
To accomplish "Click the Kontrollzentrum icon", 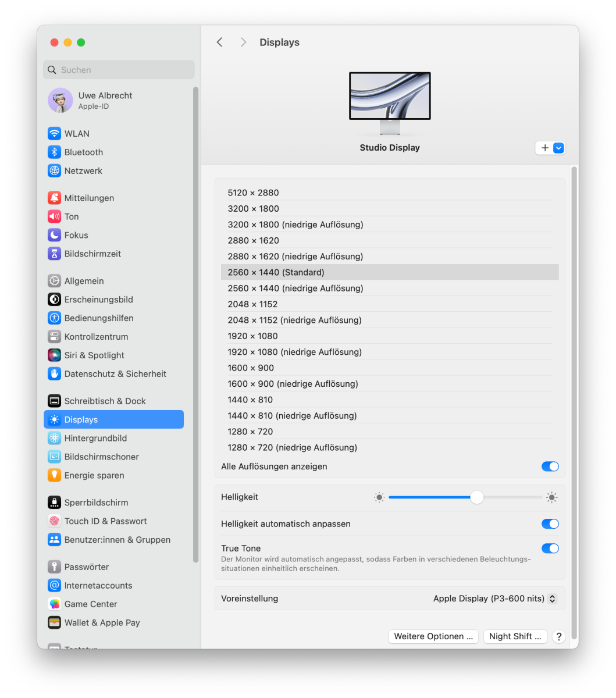I will tap(54, 337).
